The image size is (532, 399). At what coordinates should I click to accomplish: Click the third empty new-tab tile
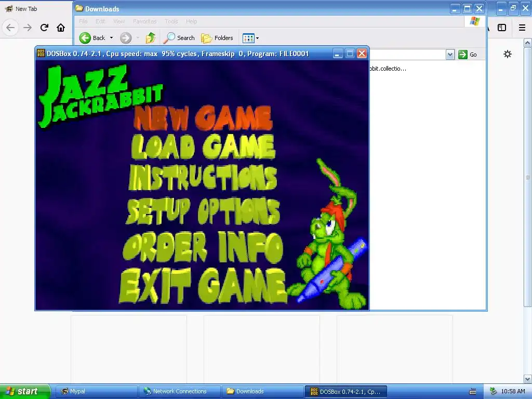coord(395,349)
